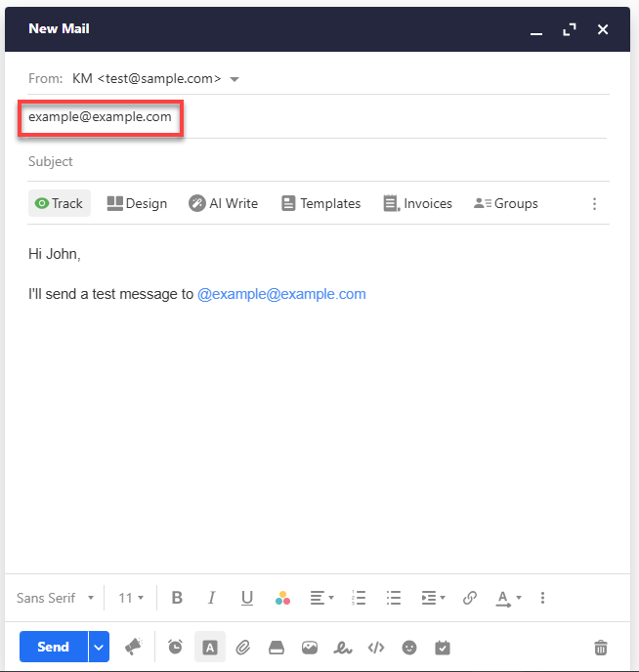Viewport: 639px width, 672px height.
Task: Insert a photo into the email
Action: 310,648
